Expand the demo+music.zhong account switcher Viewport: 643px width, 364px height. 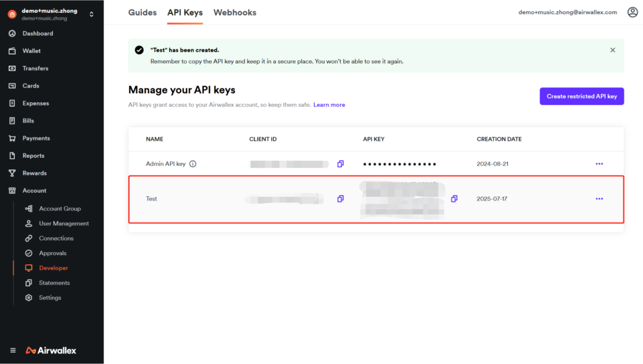91,14
